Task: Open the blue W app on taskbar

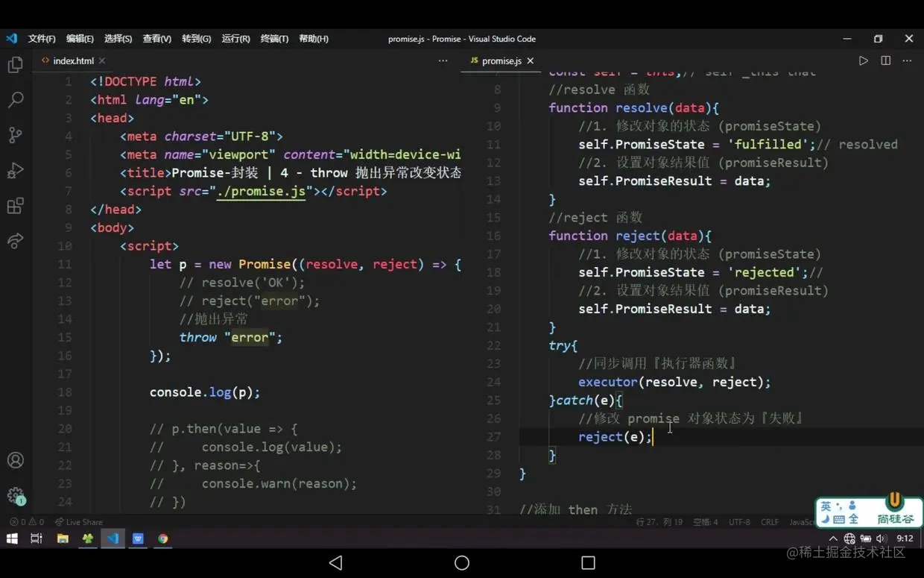Action: (x=138, y=538)
